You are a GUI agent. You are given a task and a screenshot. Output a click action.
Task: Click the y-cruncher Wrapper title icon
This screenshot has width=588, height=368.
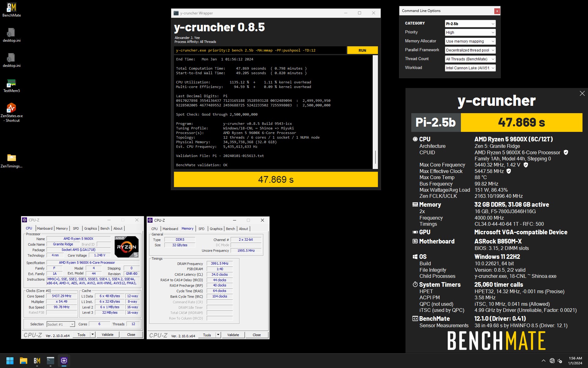176,13
